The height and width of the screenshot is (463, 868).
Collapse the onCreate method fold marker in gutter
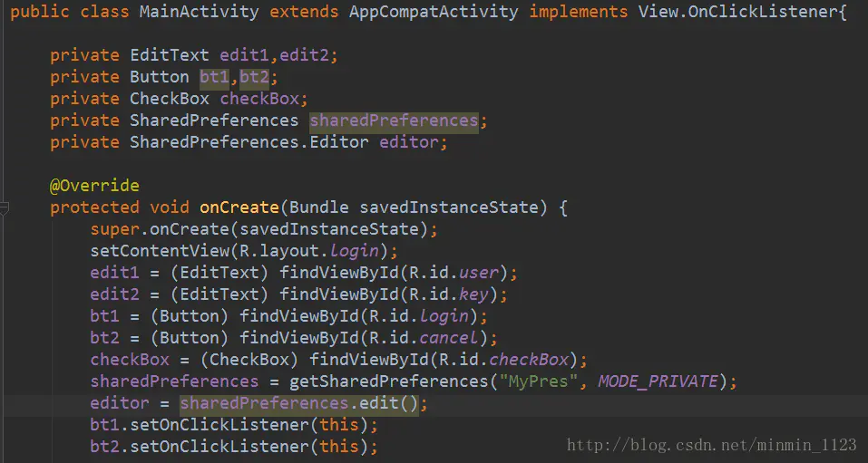tap(4, 208)
